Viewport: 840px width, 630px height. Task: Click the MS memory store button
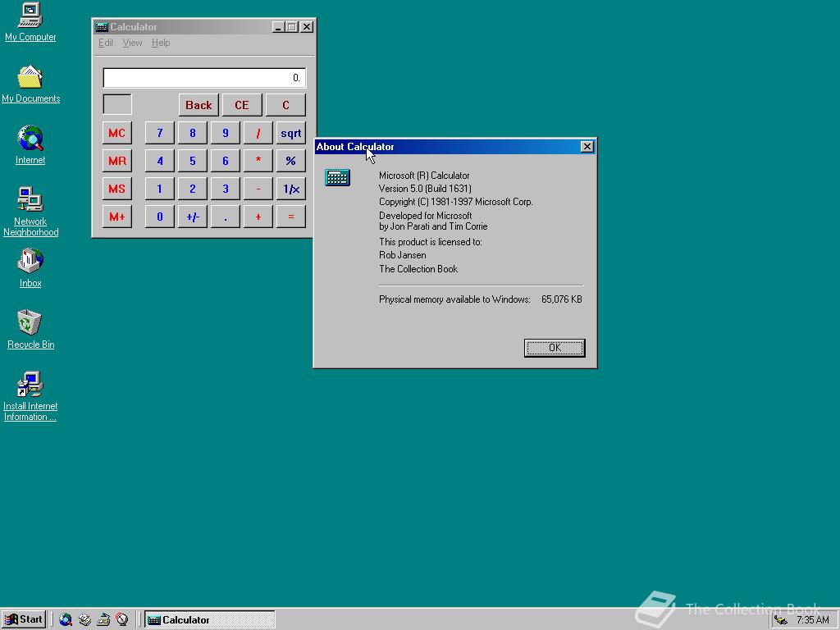pos(116,189)
